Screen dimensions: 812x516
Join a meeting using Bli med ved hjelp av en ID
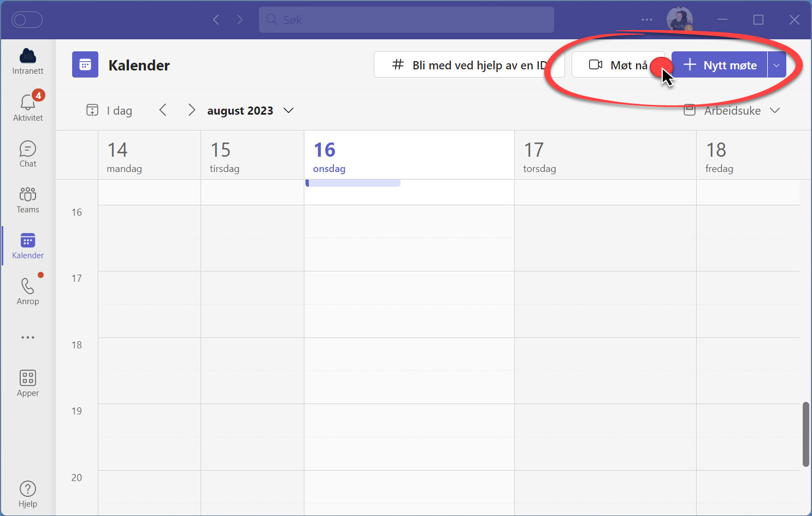pyautogui.click(x=469, y=64)
